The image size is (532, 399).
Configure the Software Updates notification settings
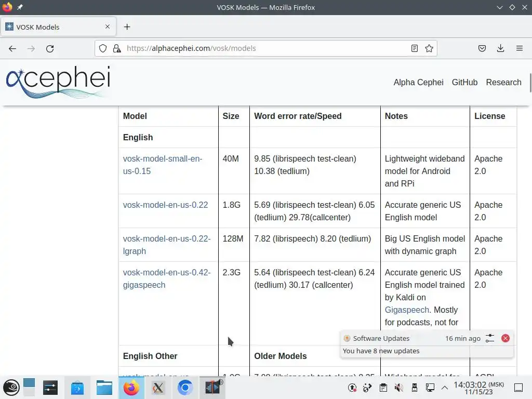pyautogui.click(x=489, y=338)
